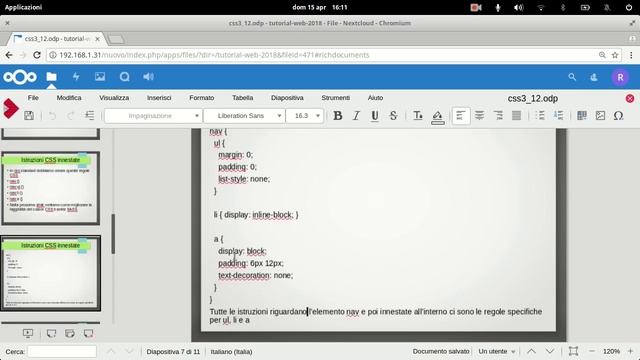
Task: Expand the Un utente users dropdown
Action: 496,351
